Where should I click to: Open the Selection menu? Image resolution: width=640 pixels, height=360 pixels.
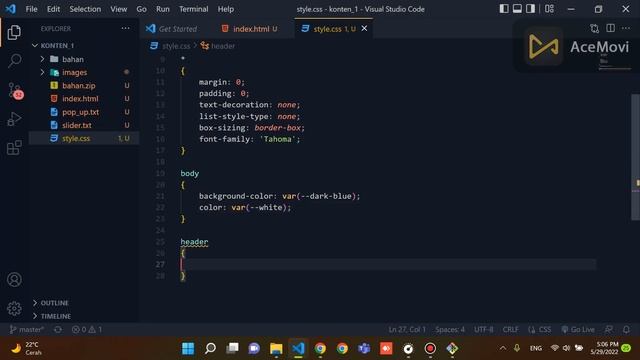tap(85, 9)
